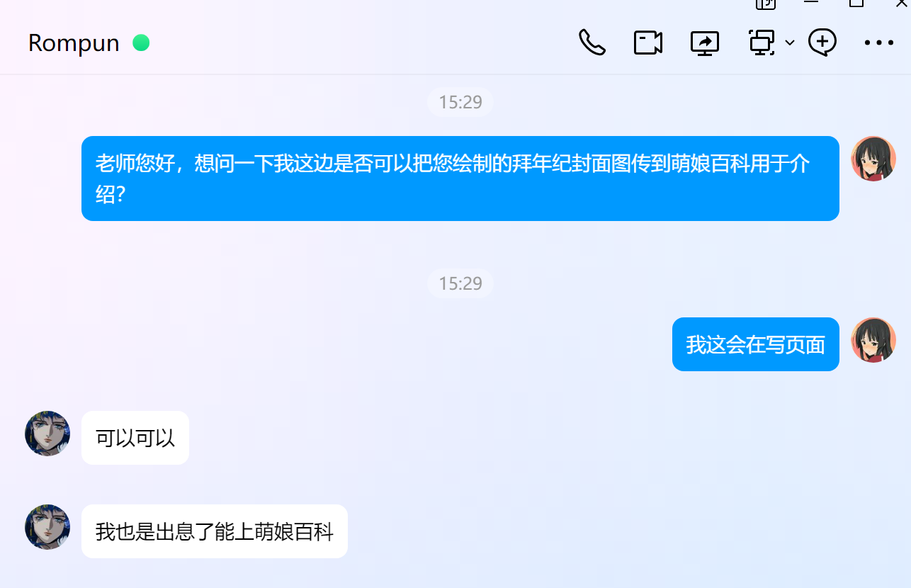The width and height of the screenshot is (911, 588).
Task: Click the first 15:29 timestamp label
Action: click(x=460, y=103)
